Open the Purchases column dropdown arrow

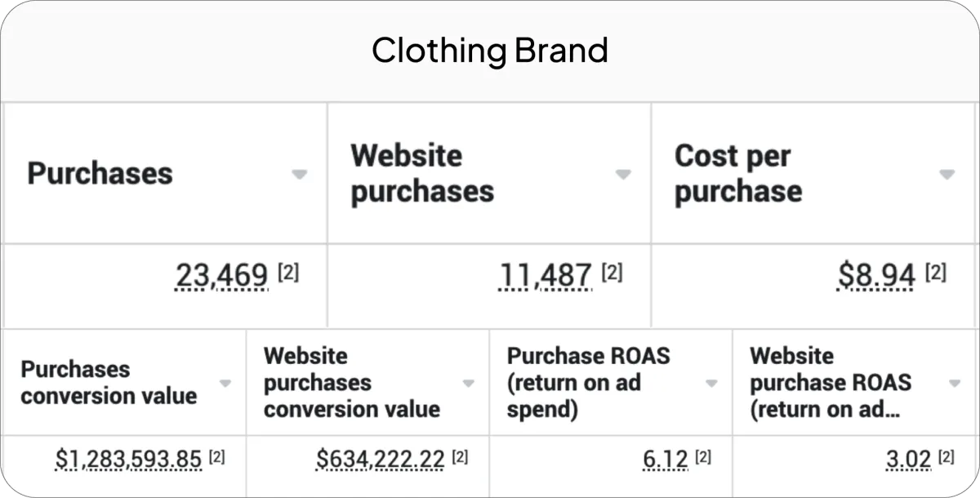pos(300,174)
